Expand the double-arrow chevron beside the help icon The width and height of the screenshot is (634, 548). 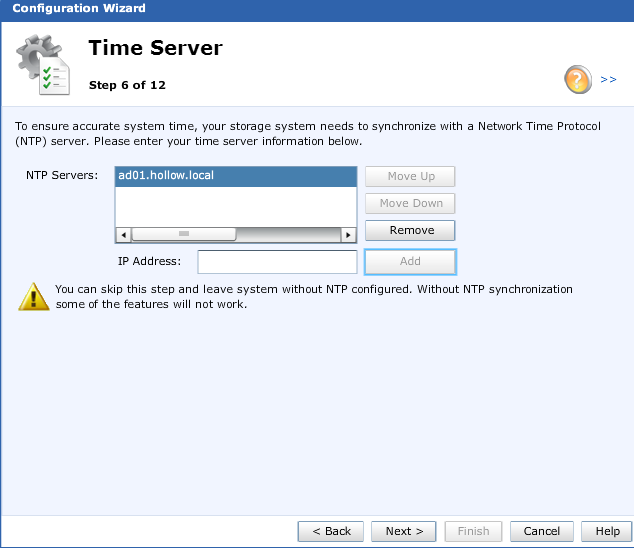tap(608, 79)
